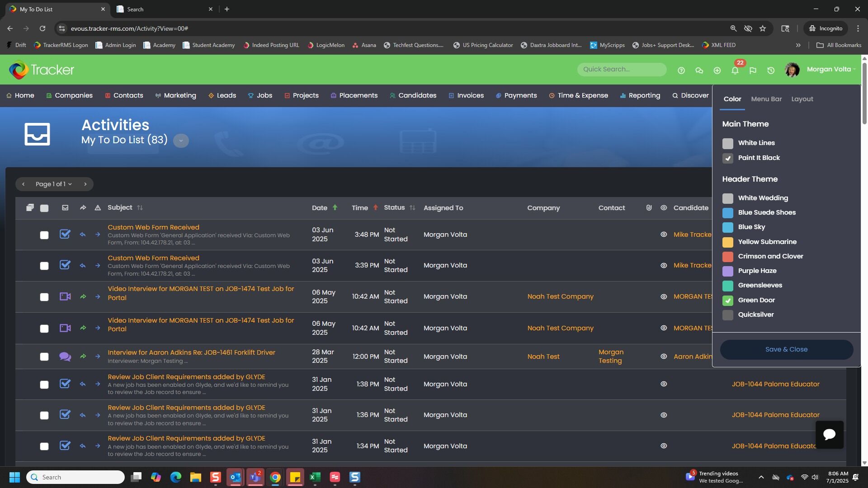The height and width of the screenshot is (488, 868).
Task: Click the video interview activity icon
Action: [65, 297]
